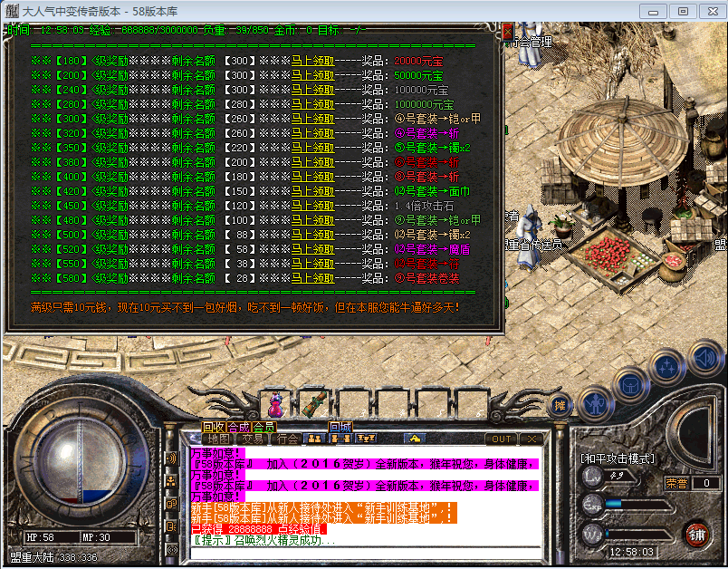
Task: Click the OUT logout button
Action: 501,439
